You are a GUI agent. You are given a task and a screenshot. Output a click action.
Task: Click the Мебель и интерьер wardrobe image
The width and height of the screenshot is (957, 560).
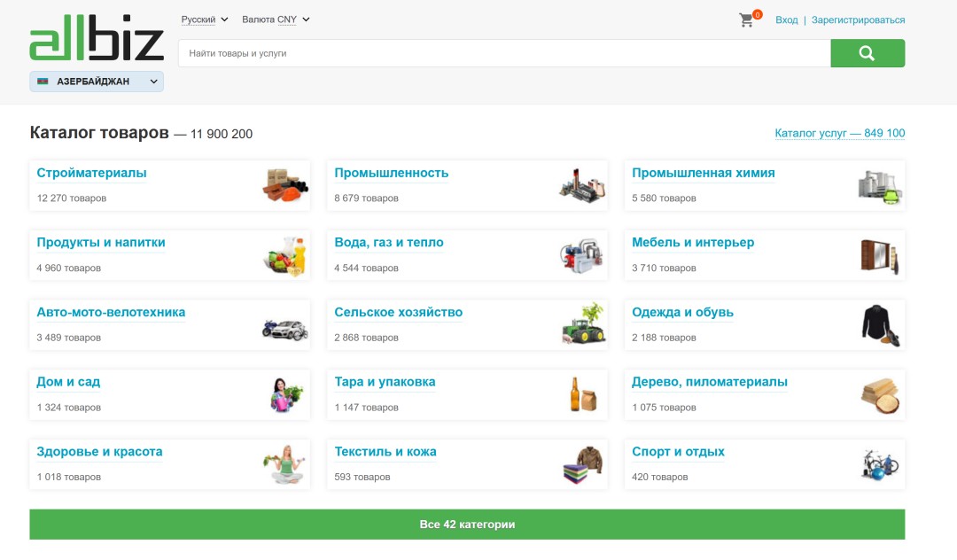pos(880,256)
